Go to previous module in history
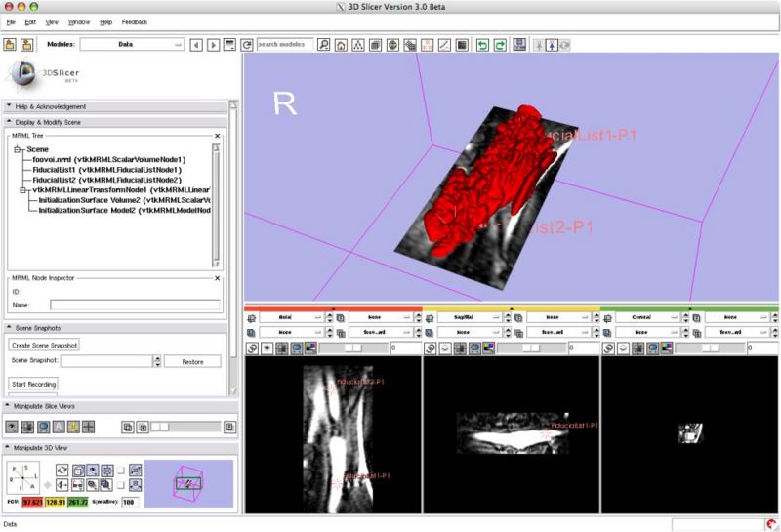The height and width of the screenshot is (532, 781). point(197,45)
